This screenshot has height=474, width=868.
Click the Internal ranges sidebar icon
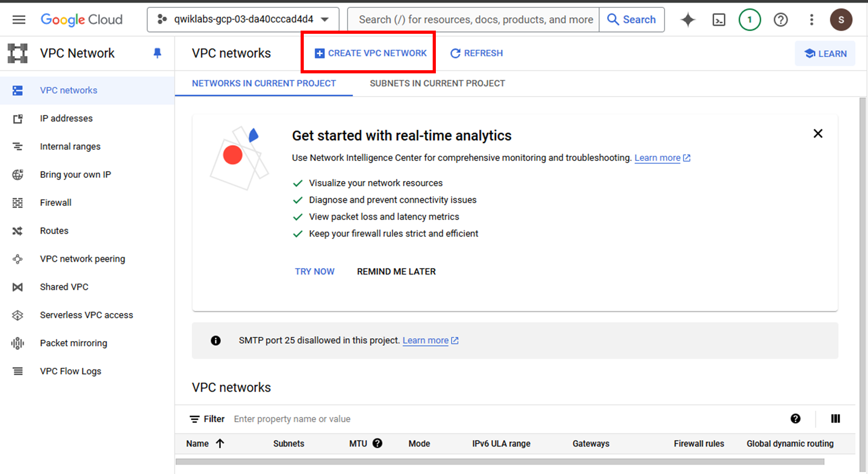[x=17, y=146]
